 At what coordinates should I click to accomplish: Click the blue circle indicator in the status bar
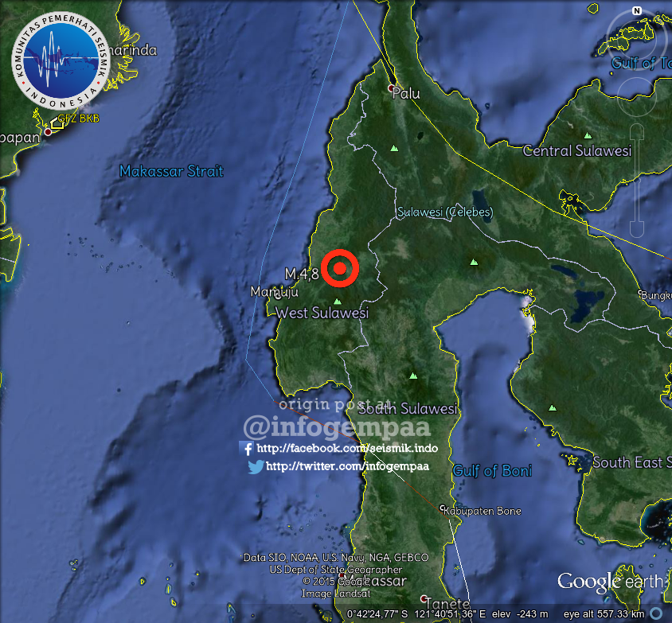pyautogui.click(x=657, y=614)
